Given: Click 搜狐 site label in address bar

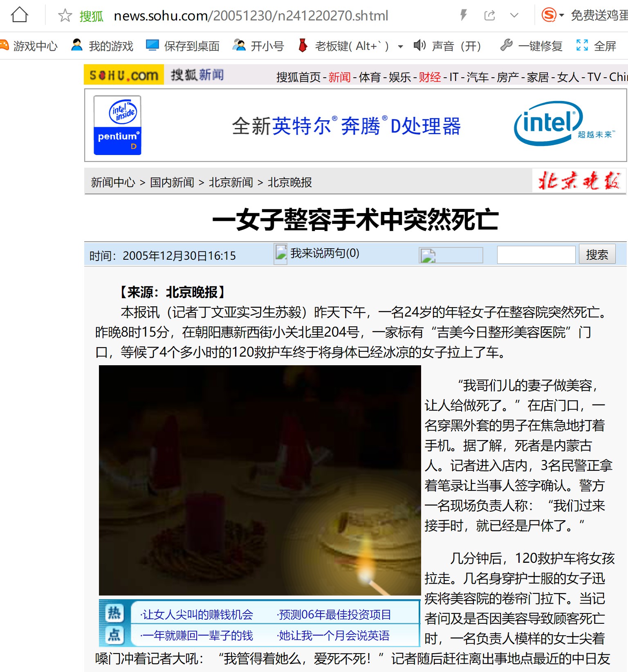Looking at the screenshot, I should coord(92,16).
